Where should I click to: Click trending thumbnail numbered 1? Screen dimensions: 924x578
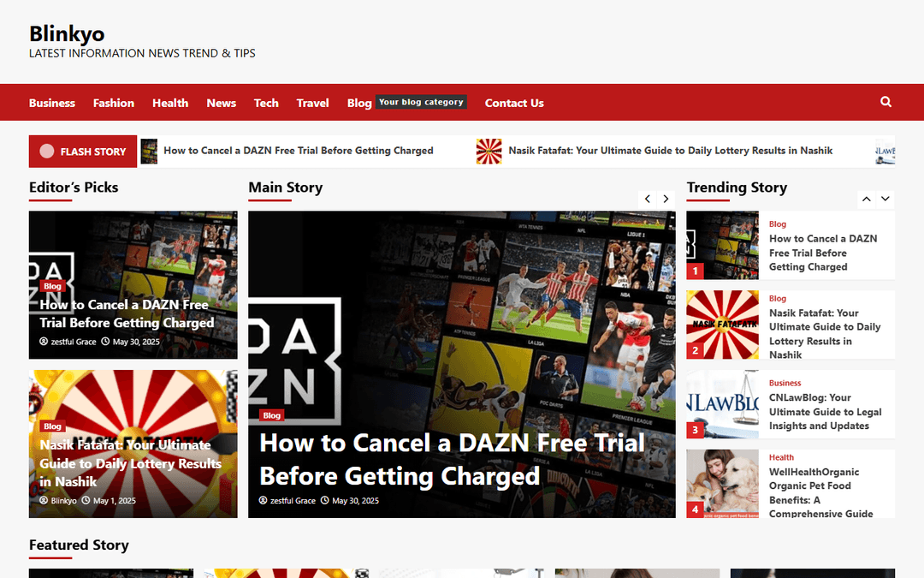[x=722, y=245]
